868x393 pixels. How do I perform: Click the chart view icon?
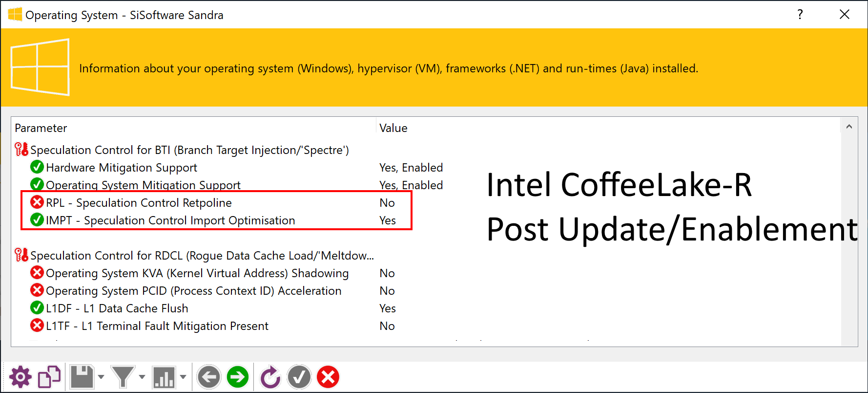coord(164,377)
